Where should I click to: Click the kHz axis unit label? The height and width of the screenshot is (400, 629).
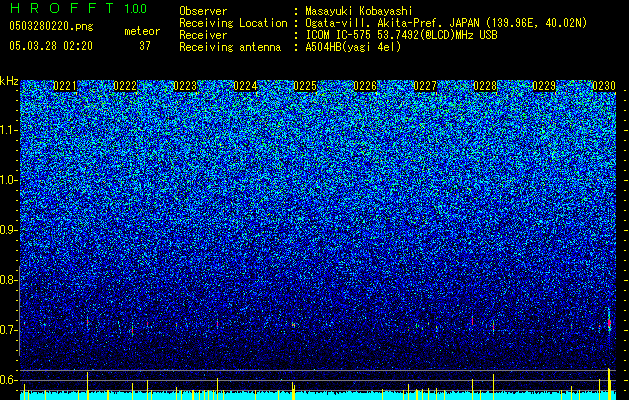(x=9, y=81)
